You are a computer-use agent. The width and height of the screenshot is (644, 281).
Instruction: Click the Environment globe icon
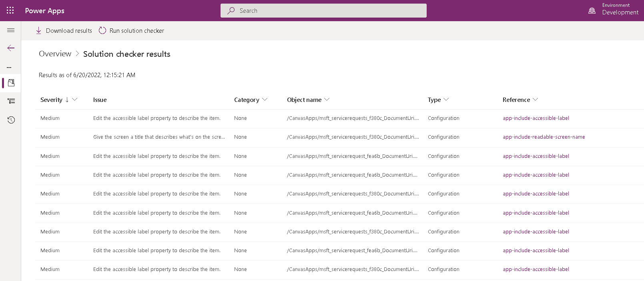click(592, 11)
